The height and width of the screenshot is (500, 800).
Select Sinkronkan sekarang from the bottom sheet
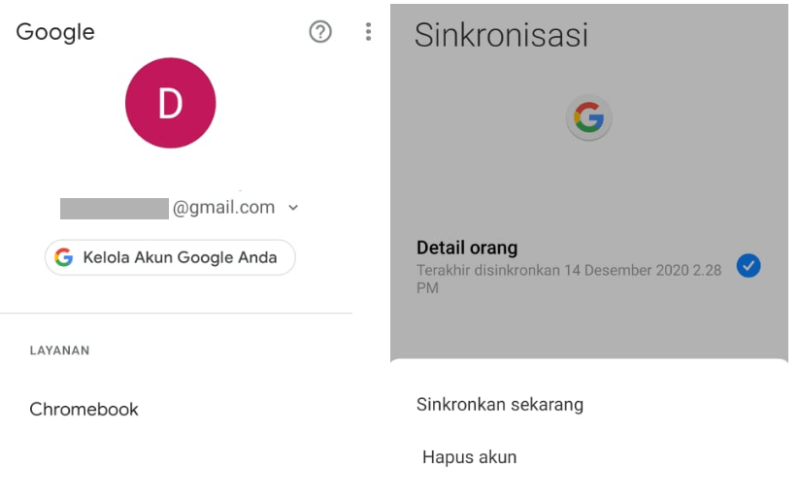click(x=499, y=405)
